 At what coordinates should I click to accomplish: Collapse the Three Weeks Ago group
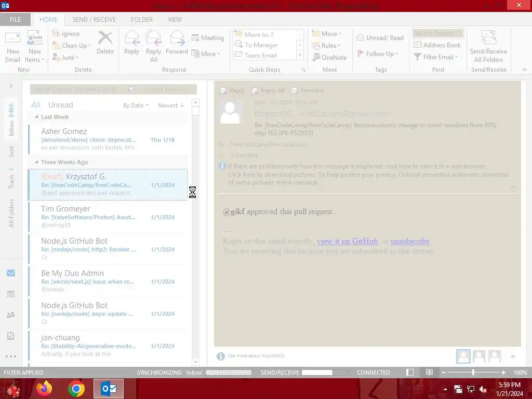[x=36, y=162]
